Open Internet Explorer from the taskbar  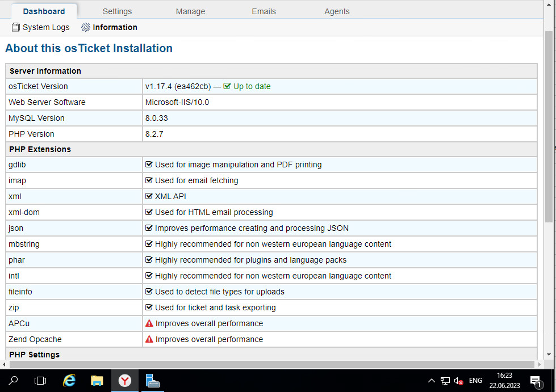click(x=69, y=381)
